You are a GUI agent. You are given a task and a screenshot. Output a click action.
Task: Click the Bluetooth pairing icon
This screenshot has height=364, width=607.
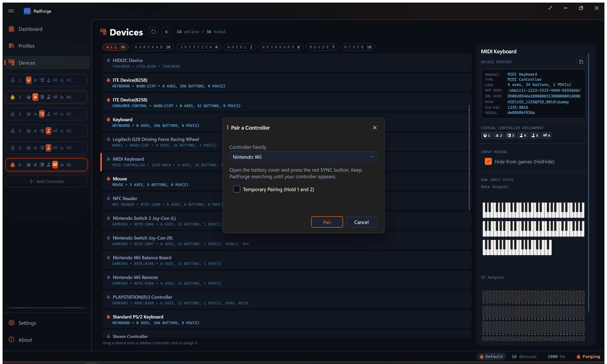click(x=166, y=32)
